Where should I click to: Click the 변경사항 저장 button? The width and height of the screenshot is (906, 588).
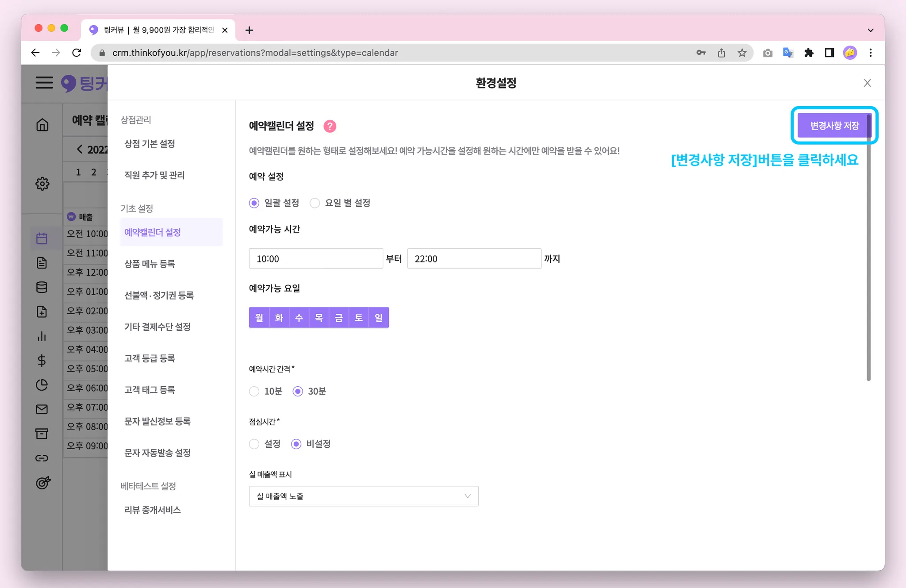tap(834, 126)
